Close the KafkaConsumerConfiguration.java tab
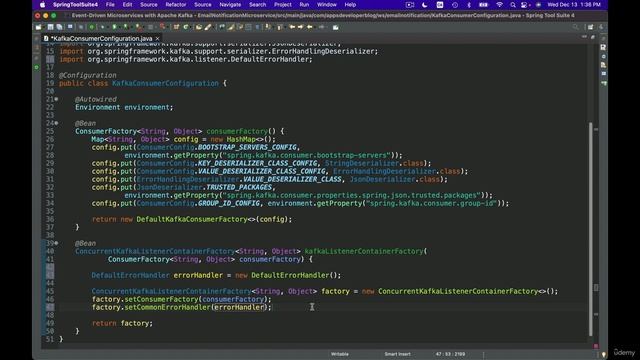 click(158, 38)
